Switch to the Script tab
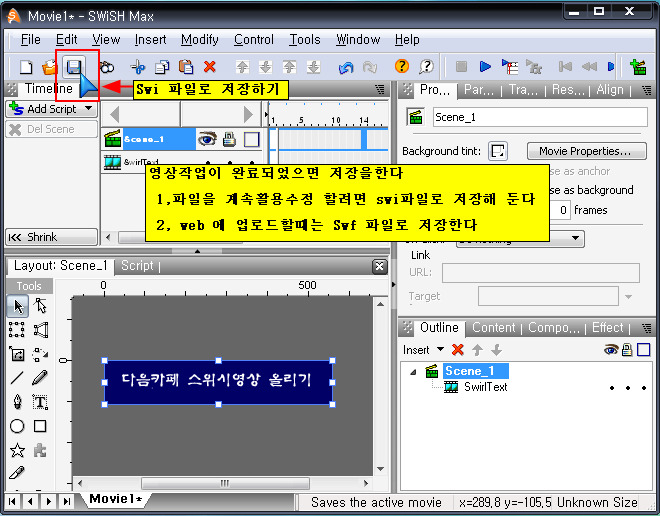The height and width of the screenshot is (516, 660). click(137, 266)
